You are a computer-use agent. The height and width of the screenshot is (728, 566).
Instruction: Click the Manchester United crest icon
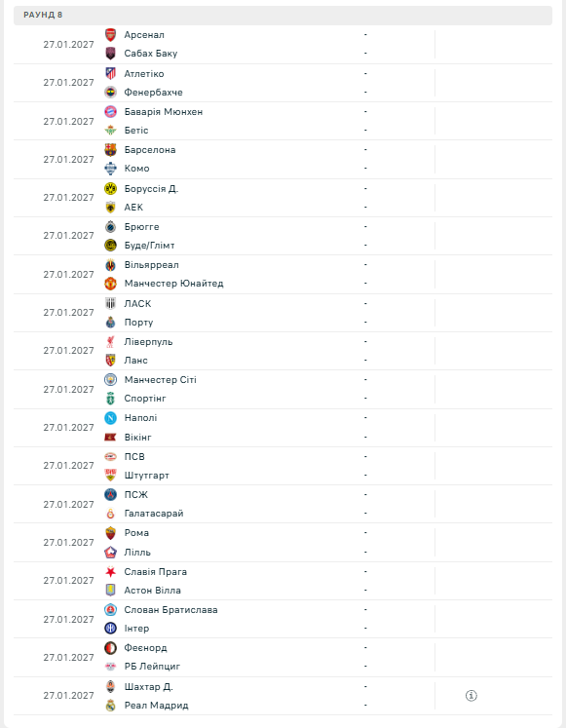[x=110, y=284]
